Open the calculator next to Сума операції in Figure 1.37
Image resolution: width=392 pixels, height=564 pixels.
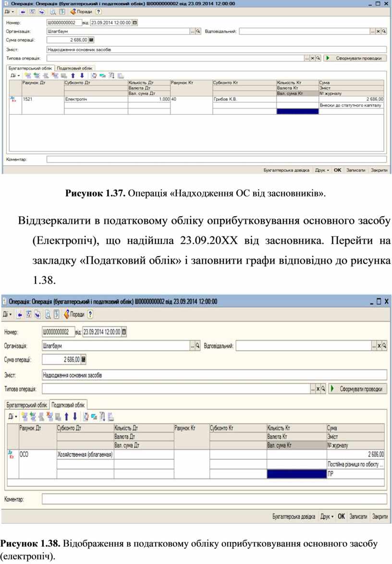pos(91,40)
